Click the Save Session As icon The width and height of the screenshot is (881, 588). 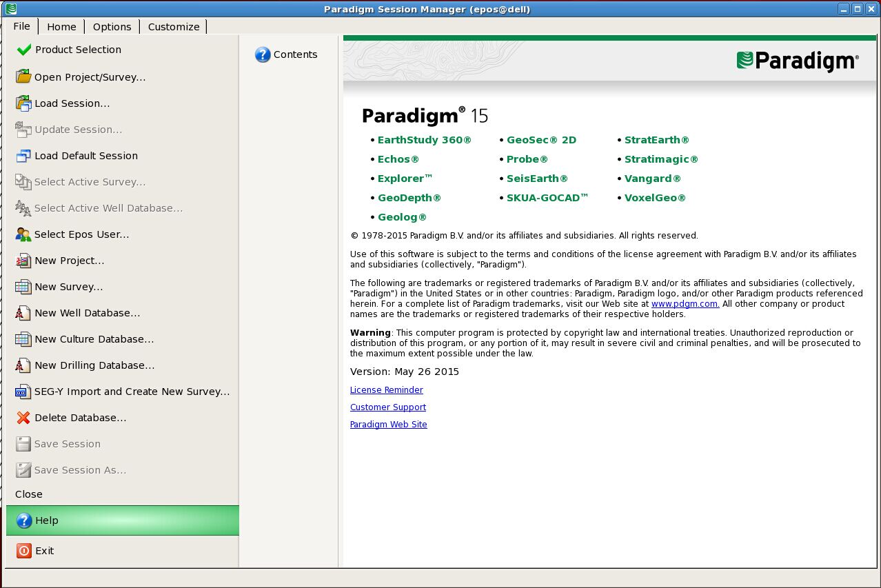(x=23, y=470)
